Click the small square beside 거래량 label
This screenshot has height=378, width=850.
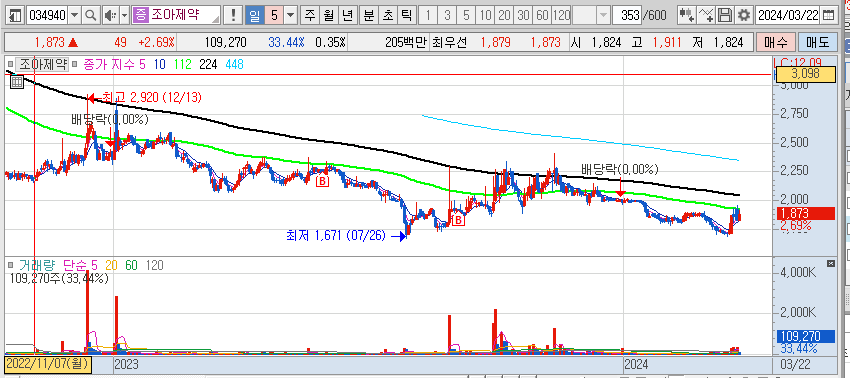tap(10, 265)
